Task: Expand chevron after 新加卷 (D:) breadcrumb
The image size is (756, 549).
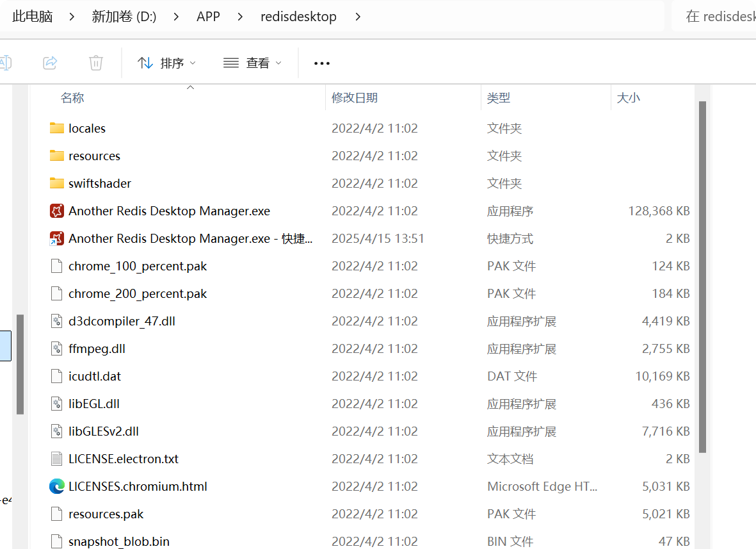Action: coord(176,17)
